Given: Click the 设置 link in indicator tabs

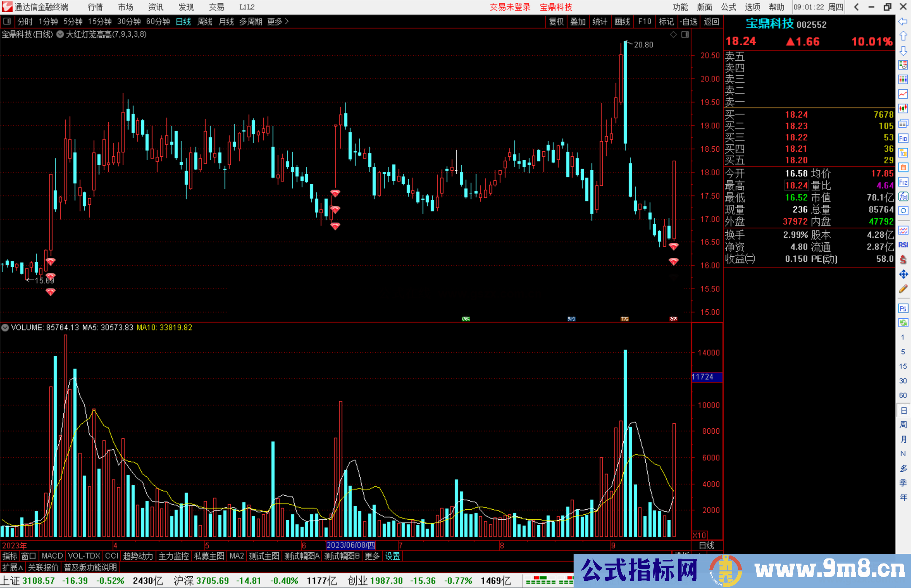Looking at the screenshot, I should click(393, 556).
